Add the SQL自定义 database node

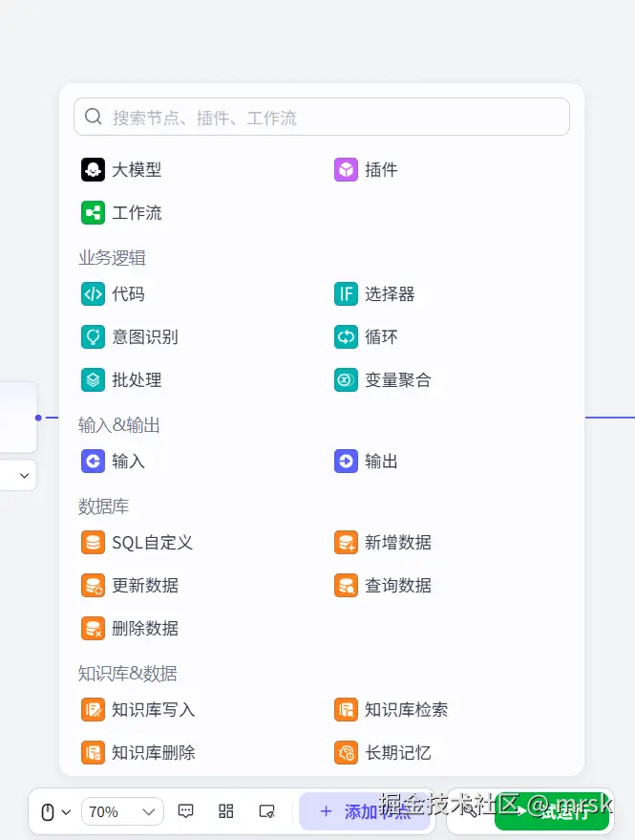click(139, 542)
